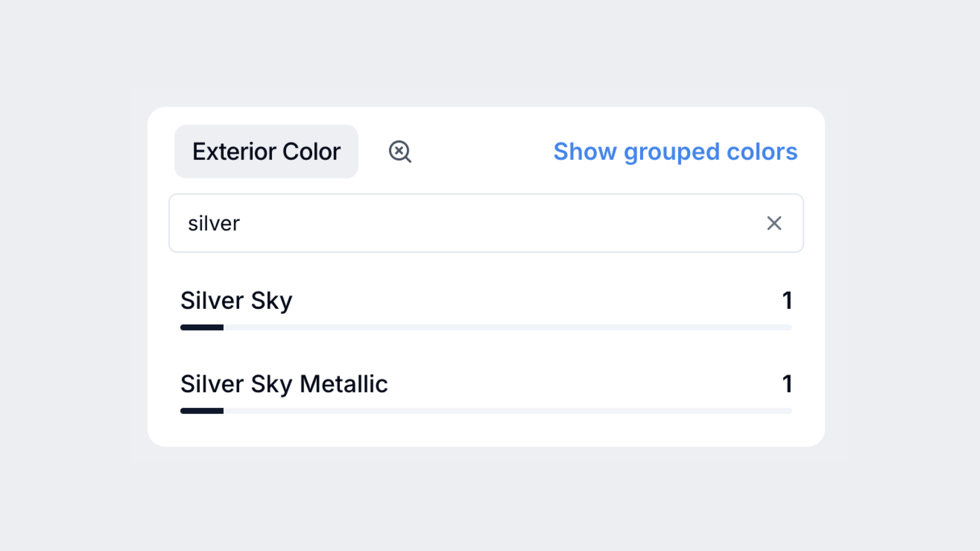The width and height of the screenshot is (980, 551).
Task: Select the Silver Sky Metallic color option
Action: coord(284,384)
